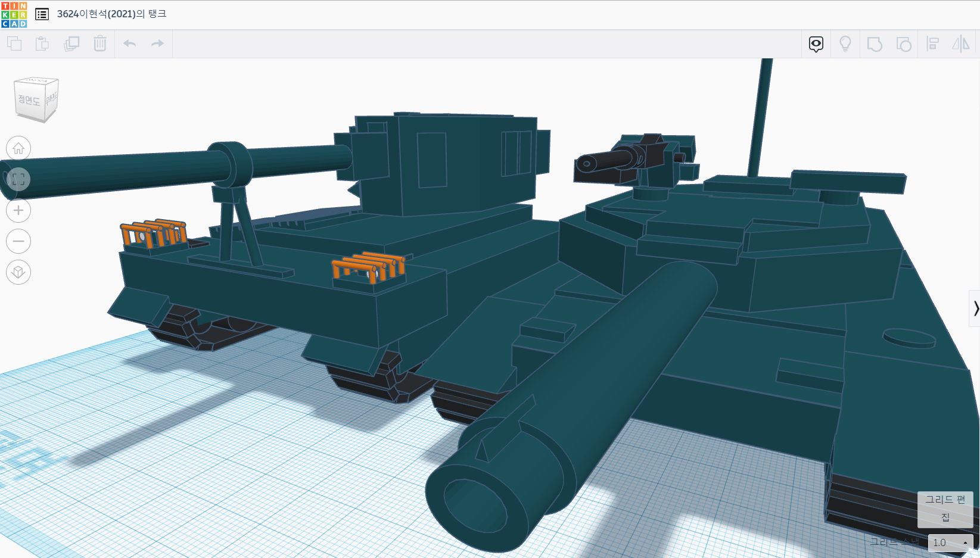Image resolution: width=980 pixels, height=558 pixels.
Task: Expand the collapsed shapes panel arrow
Action: 975,308
